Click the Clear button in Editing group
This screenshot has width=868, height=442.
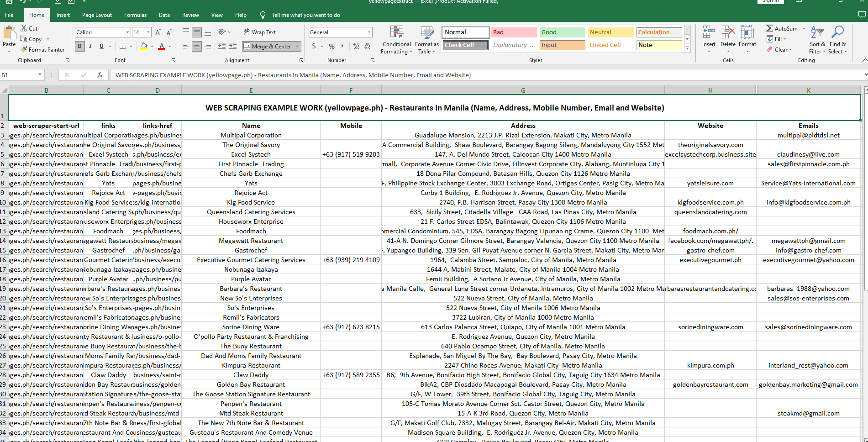click(779, 49)
